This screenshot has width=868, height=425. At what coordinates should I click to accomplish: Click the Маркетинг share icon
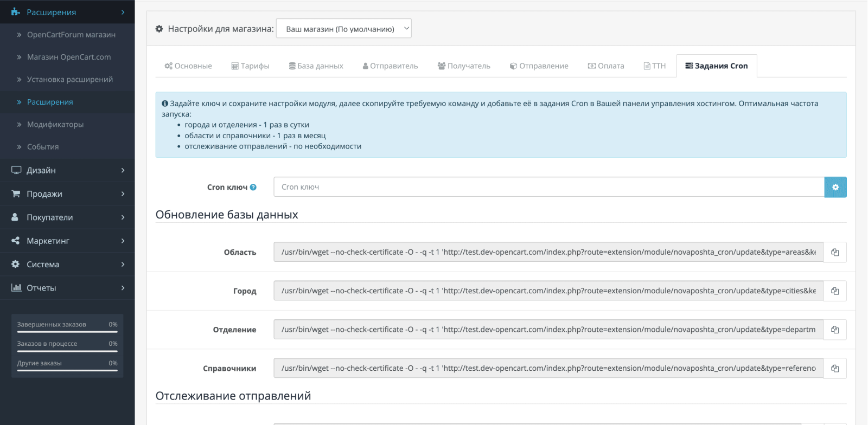click(16, 241)
